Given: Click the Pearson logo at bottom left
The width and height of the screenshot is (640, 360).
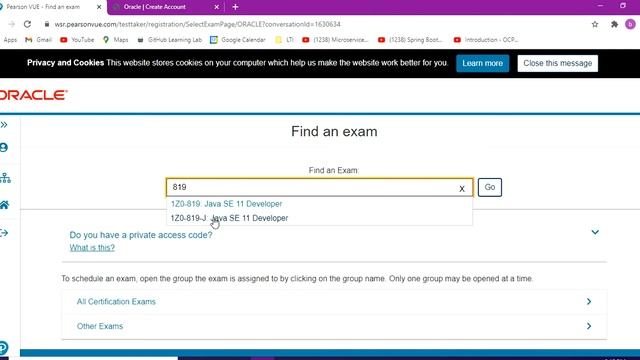Looking at the screenshot, I should [x=3, y=348].
